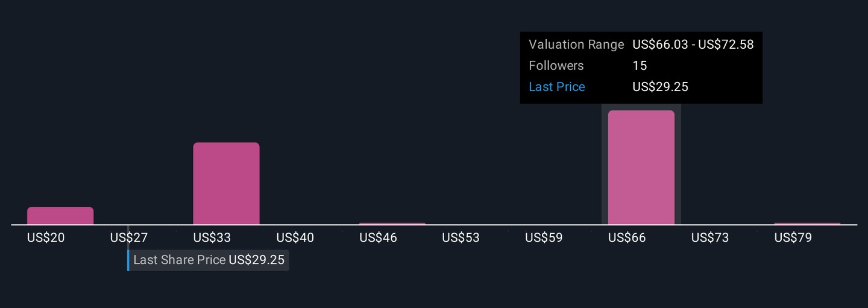This screenshot has width=868, height=308.
Task: Click the Followers label in tooltip
Action: 556,66
